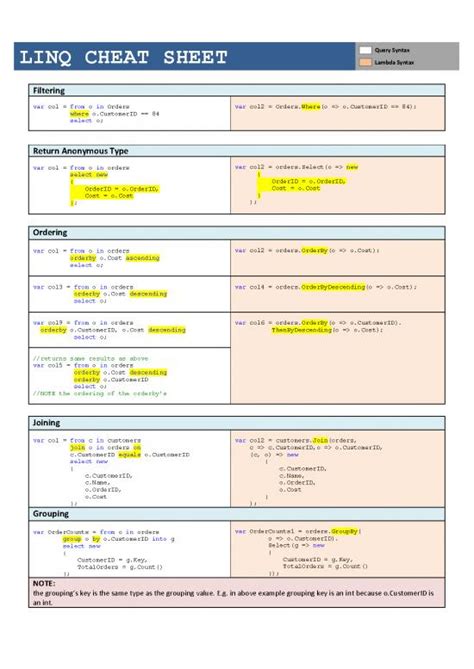
Task: Click the highlighted lowercase "where" keyword in Filtering
Action: pos(79,114)
